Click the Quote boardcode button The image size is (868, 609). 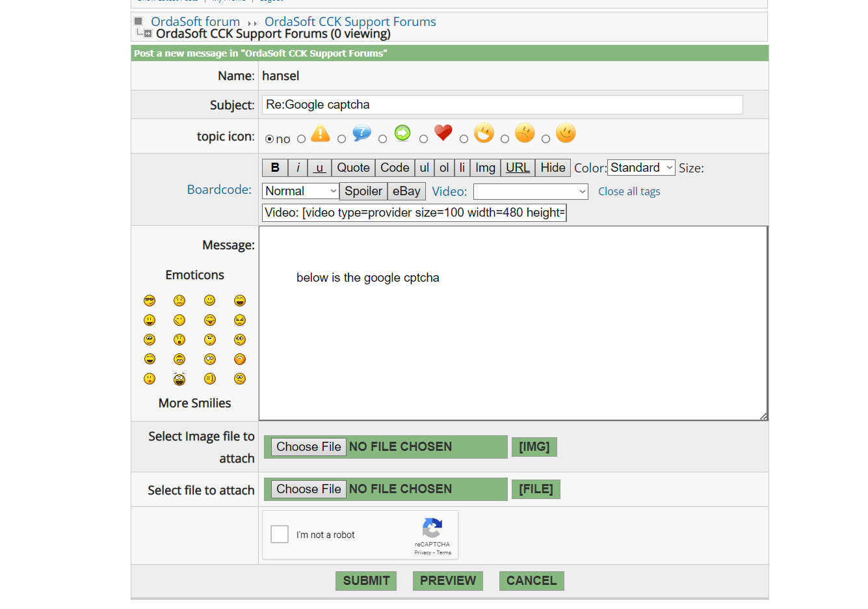click(x=353, y=168)
